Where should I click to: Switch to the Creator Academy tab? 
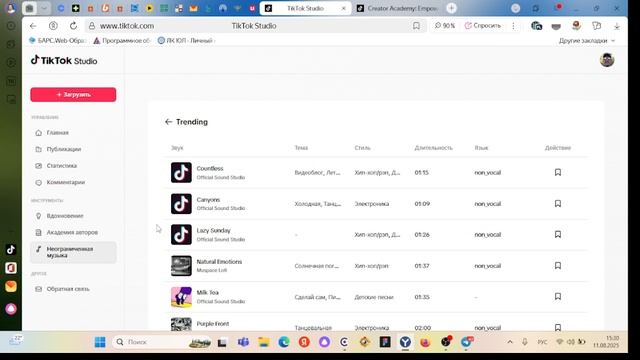pos(397,8)
